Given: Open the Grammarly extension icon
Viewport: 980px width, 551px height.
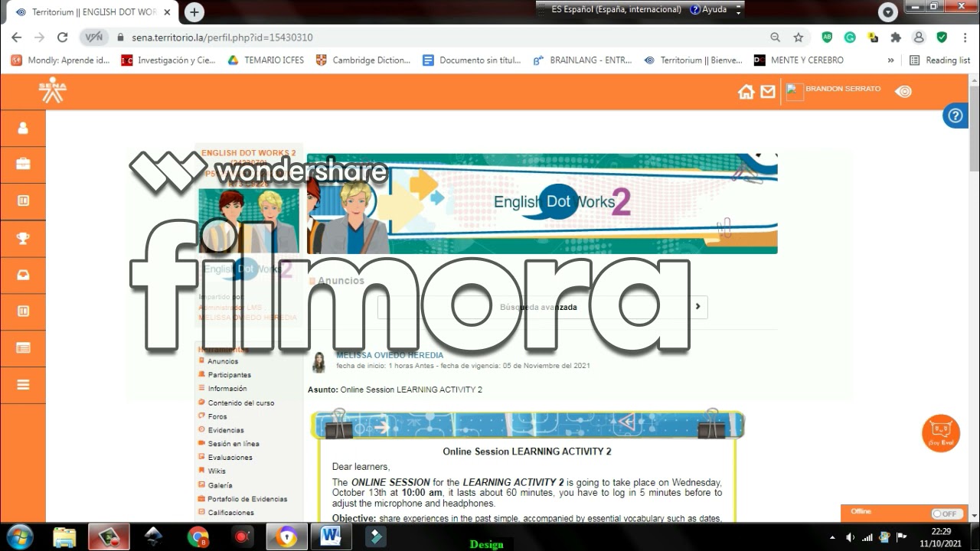Looking at the screenshot, I should (850, 37).
